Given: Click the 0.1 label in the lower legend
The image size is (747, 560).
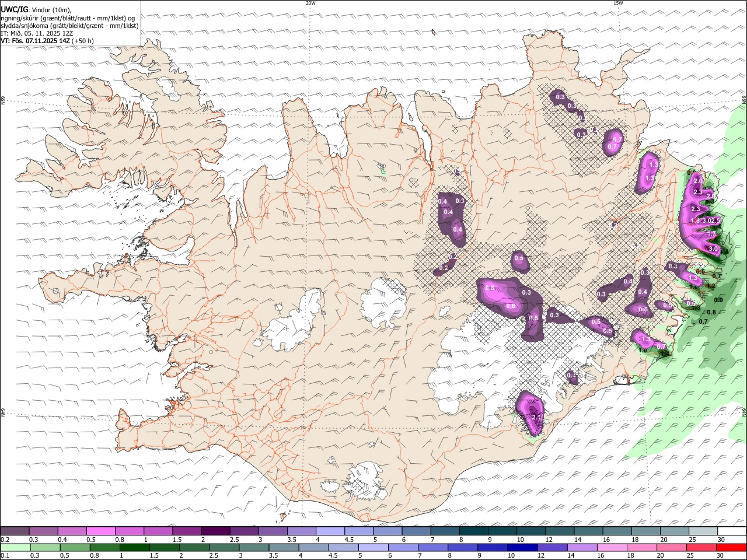Looking at the screenshot, I should point(5,556).
